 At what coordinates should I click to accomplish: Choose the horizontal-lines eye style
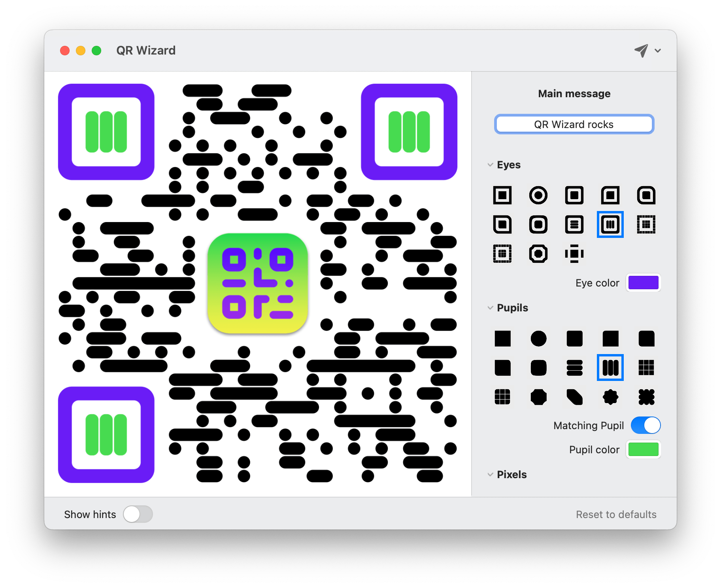[574, 224]
